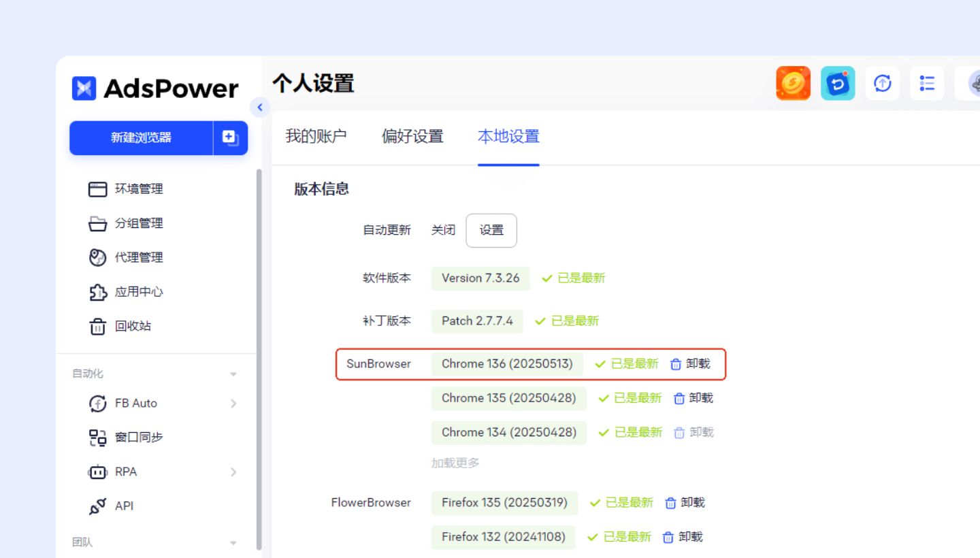980x558 pixels.
Task: Click the trash icon for Firefox 132
Action: coord(668,537)
